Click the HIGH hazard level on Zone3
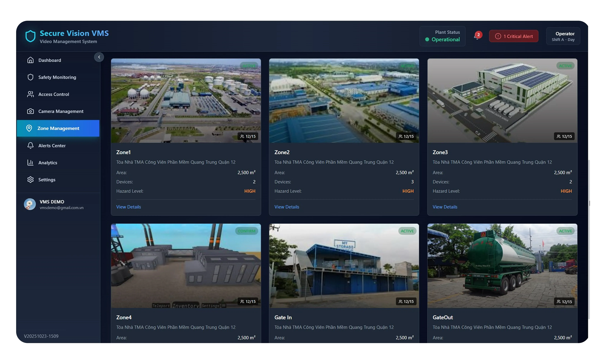606x364 pixels. pyautogui.click(x=566, y=191)
